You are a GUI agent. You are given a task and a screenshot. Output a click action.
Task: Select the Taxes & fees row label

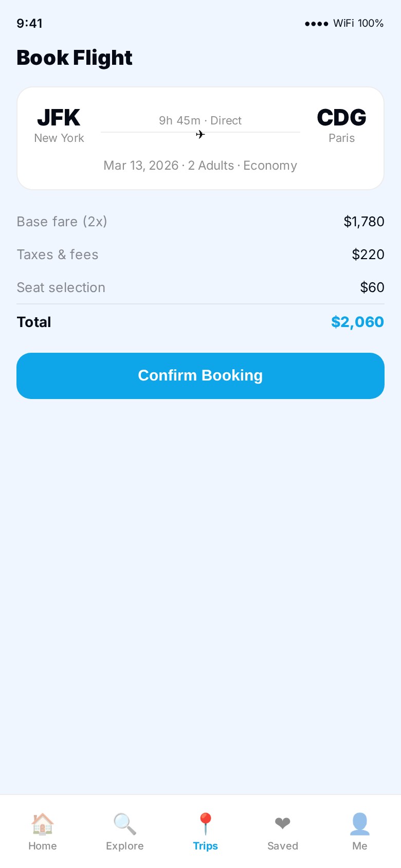tap(58, 255)
